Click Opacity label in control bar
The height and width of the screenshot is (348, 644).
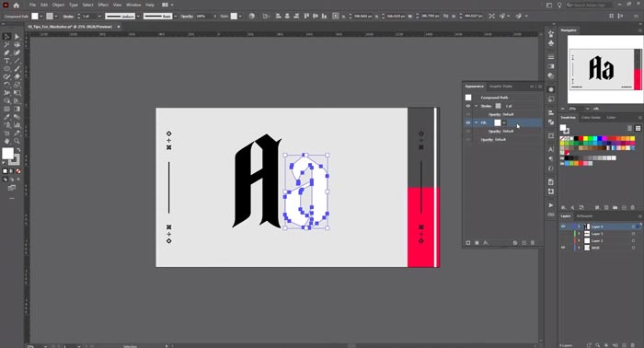point(187,16)
